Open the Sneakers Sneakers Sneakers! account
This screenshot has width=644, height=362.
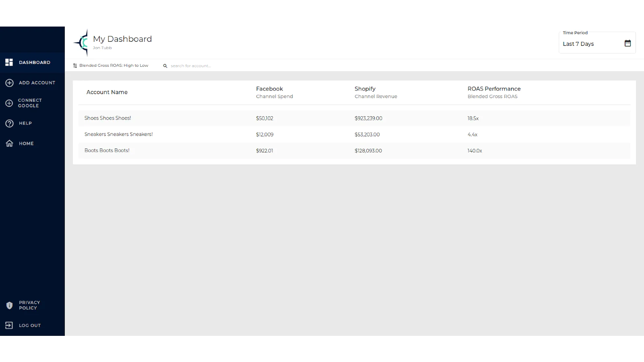(118, 134)
